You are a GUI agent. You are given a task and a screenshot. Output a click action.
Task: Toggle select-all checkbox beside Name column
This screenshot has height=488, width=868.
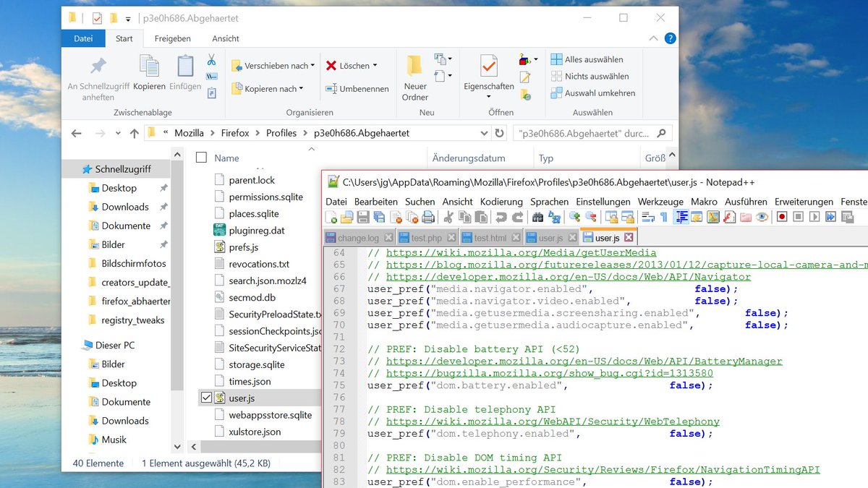[x=202, y=158]
